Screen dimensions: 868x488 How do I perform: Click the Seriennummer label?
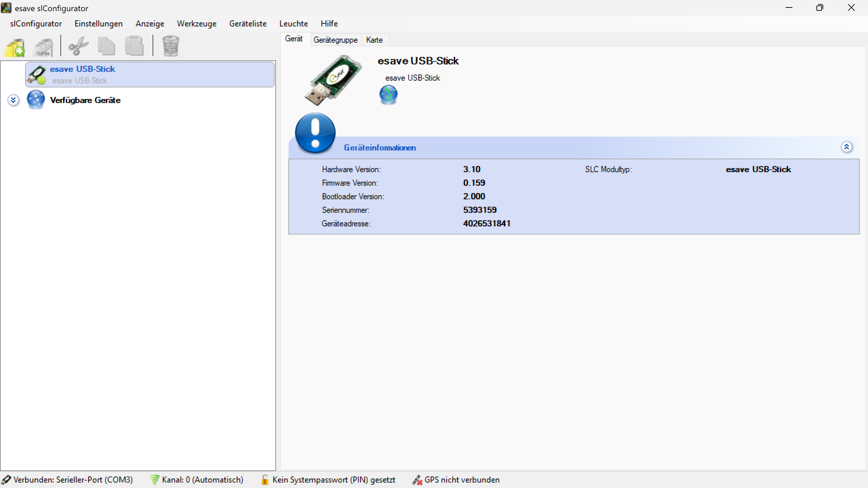coord(346,210)
